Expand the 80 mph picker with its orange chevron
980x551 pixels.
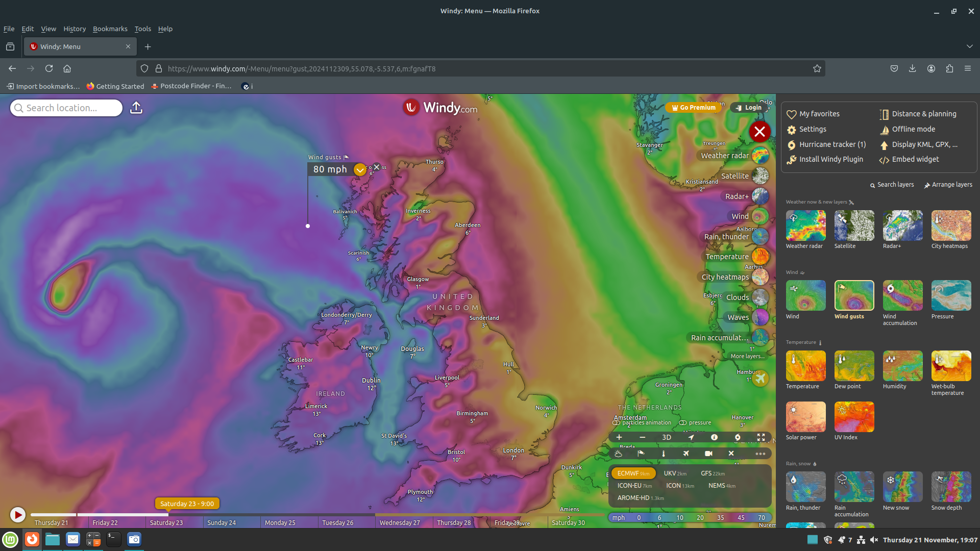pos(360,170)
